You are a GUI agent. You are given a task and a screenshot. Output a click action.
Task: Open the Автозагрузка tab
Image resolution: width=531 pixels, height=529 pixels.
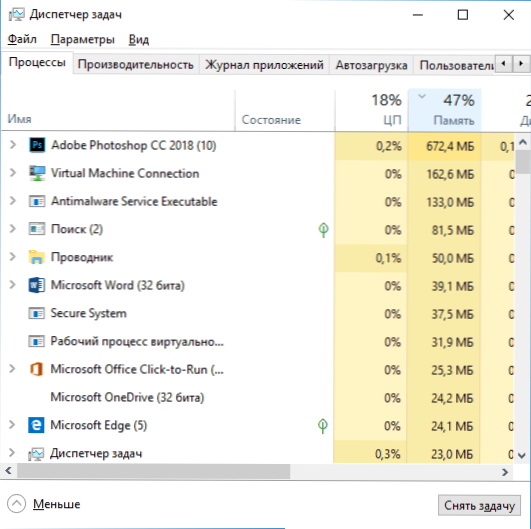(x=371, y=65)
